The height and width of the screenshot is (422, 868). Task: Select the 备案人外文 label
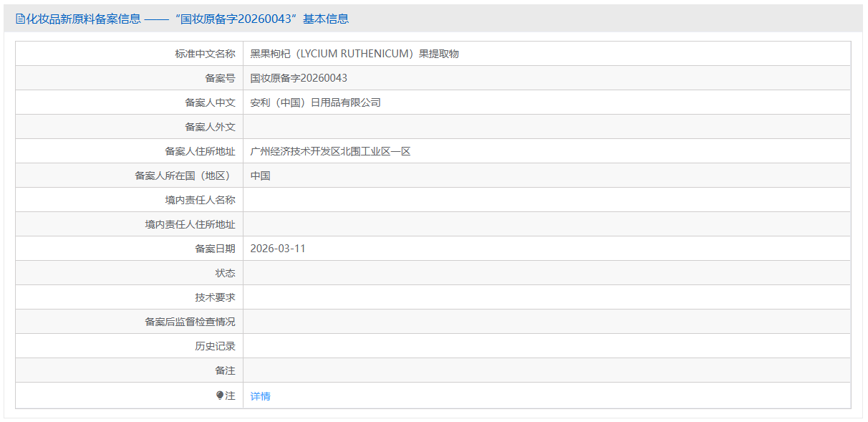coord(210,127)
